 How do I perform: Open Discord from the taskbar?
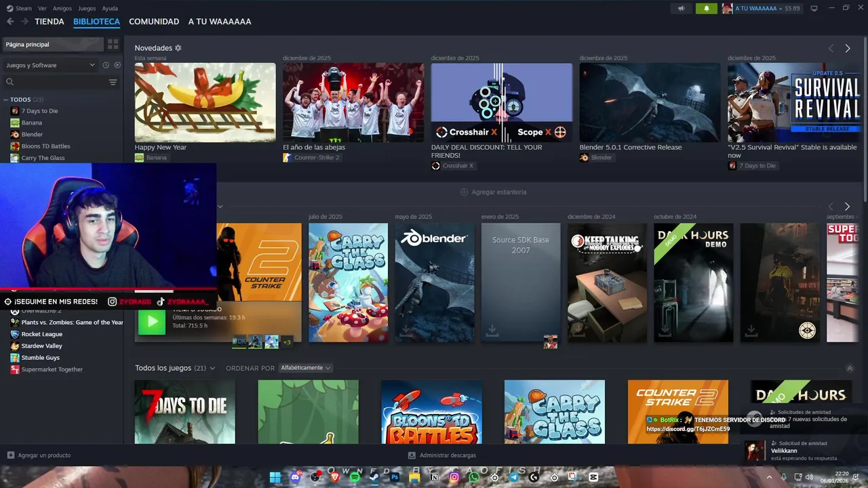(295, 477)
